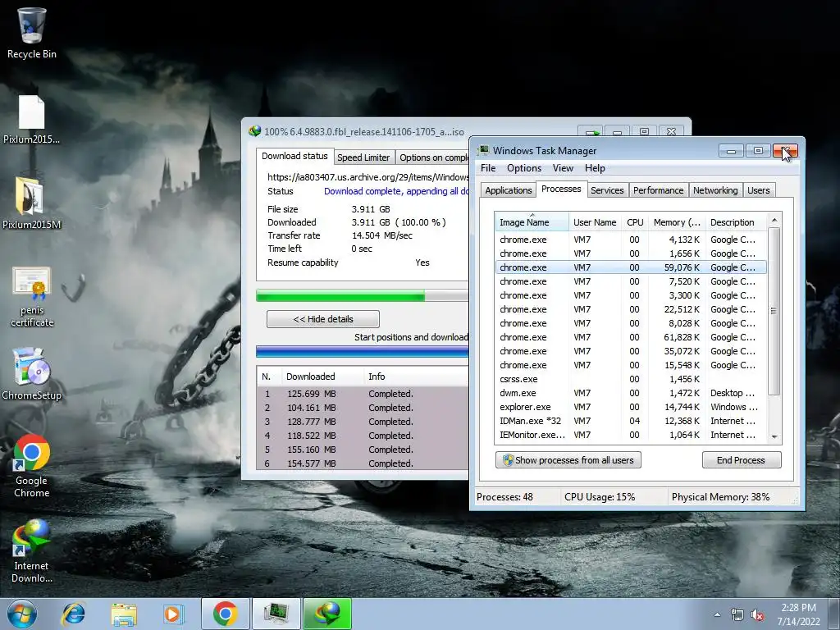Switch to the Processes tab

[x=561, y=189]
